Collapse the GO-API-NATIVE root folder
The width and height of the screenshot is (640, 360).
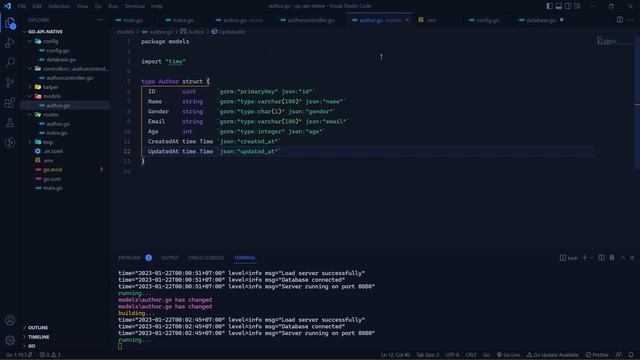pyautogui.click(x=45, y=32)
